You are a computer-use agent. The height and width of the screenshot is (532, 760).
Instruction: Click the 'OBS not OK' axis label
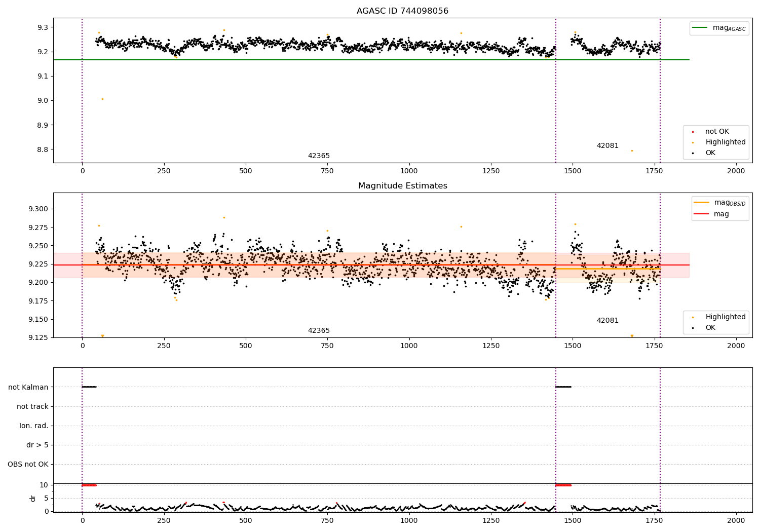28,465
